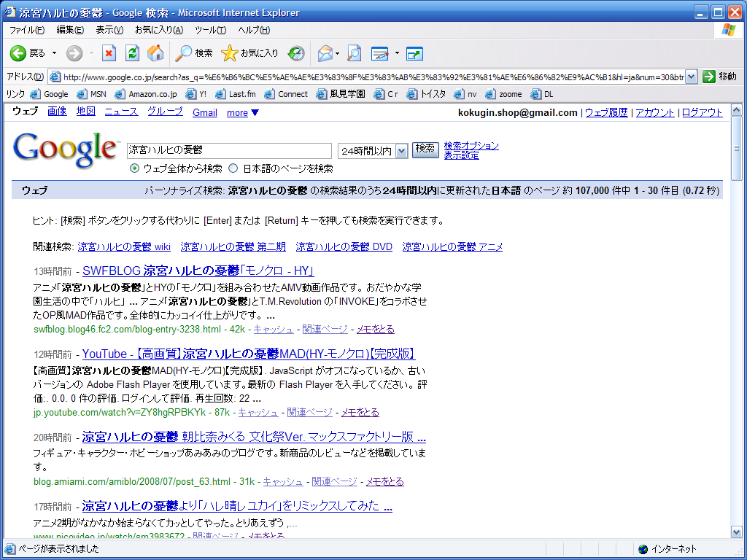The image size is (747, 560).
Task: Open the history clock icon
Action: (x=296, y=53)
